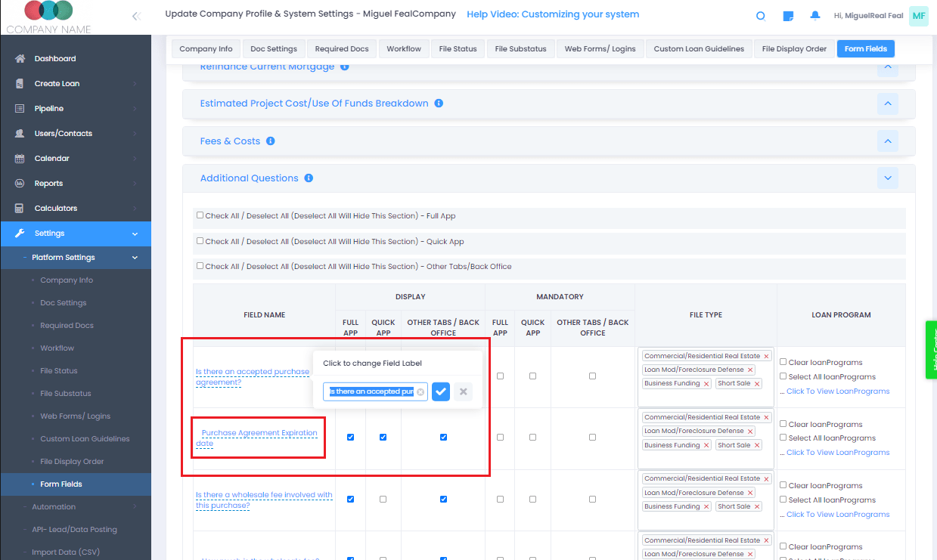
Task: Check Clear loanPrograms in first row
Action: point(783,362)
